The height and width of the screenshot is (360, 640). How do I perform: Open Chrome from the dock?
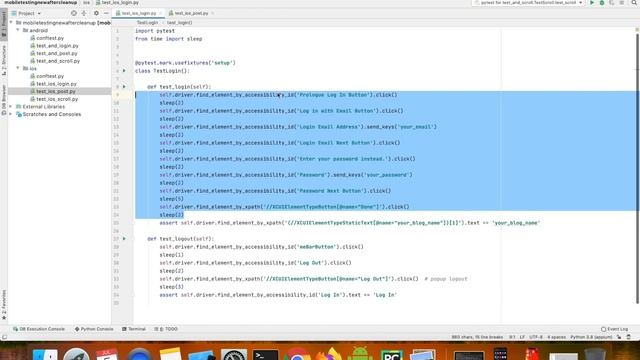pos(297,354)
